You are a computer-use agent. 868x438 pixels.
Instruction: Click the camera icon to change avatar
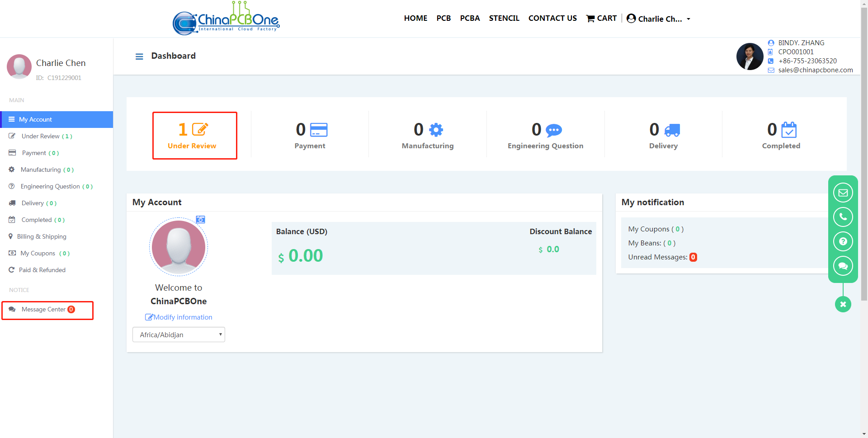pos(201,220)
